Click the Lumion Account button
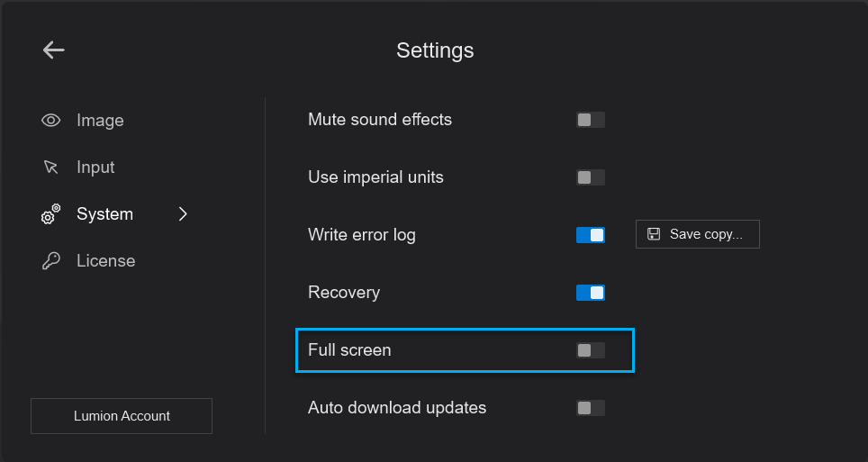Image resolution: width=868 pixels, height=462 pixels. click(x=122, y=416)
